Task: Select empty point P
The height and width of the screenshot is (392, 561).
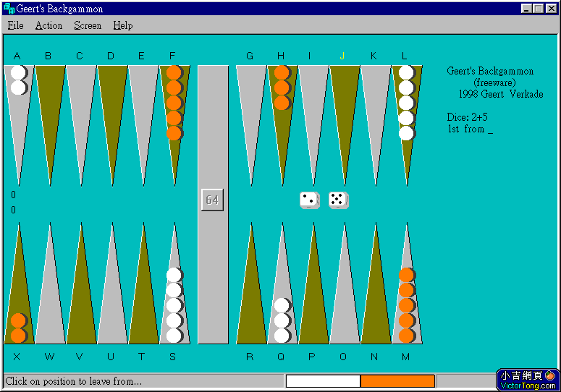Action: (313, 283)
